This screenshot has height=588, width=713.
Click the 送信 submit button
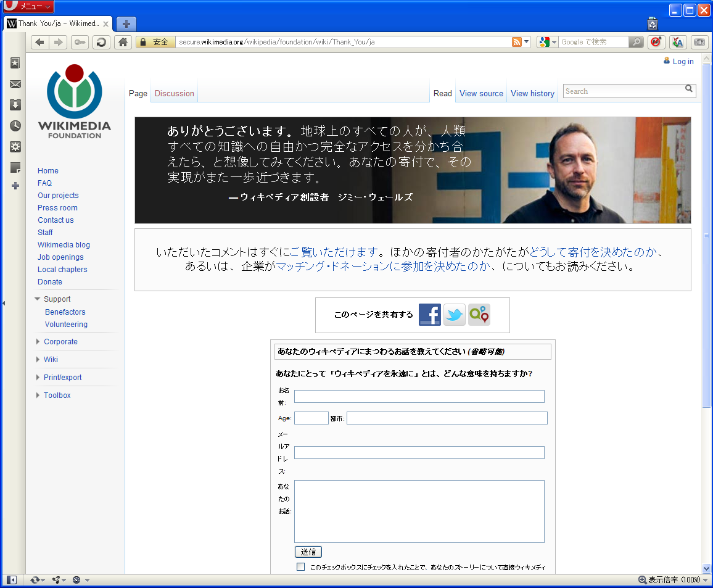coord(308,552)
